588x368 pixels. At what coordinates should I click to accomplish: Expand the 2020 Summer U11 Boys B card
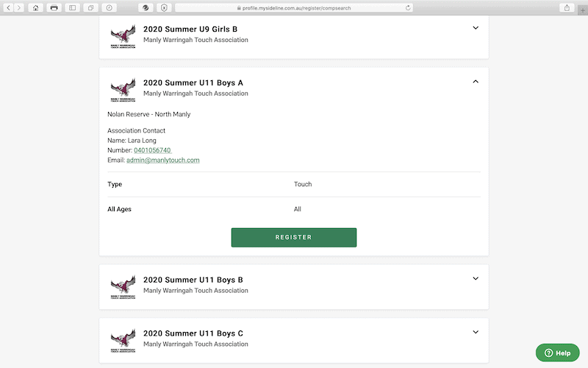tap(476, 279)
